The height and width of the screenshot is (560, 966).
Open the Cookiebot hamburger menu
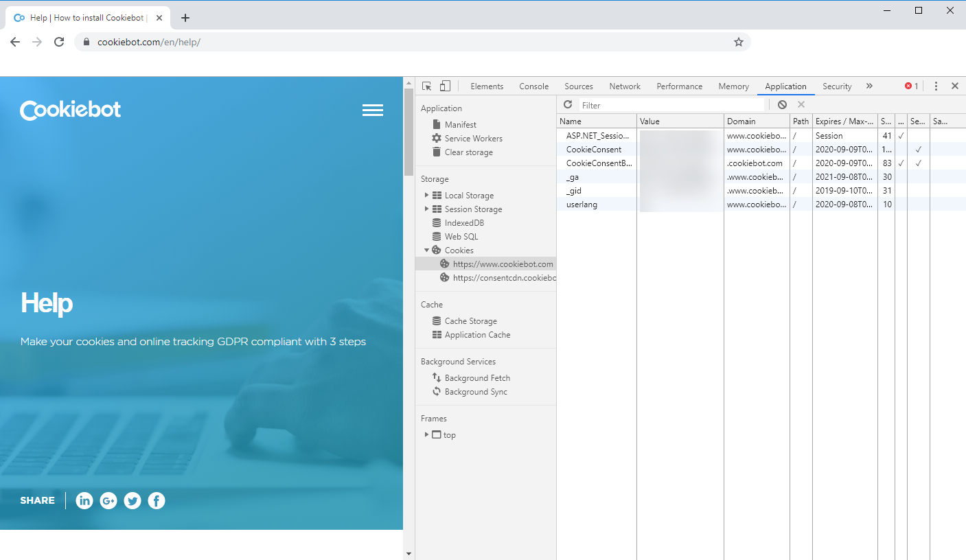point(373,110)
